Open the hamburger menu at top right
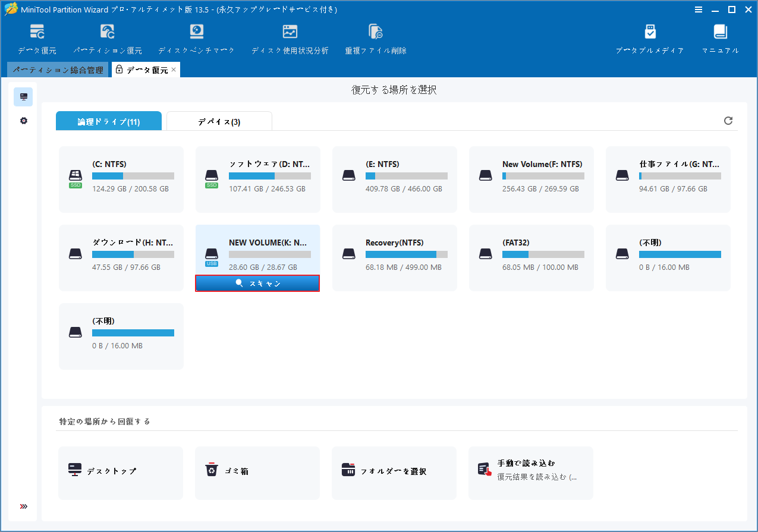 (699, 10)
